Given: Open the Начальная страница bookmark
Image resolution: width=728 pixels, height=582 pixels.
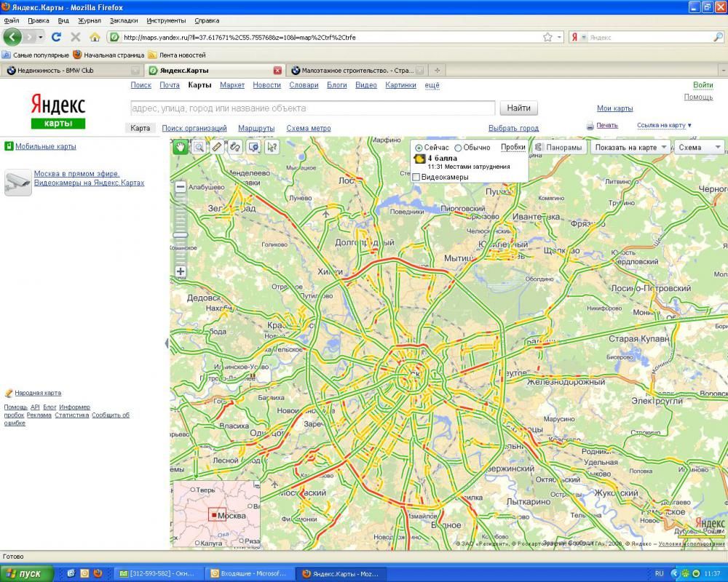Looking at the screenshot, I should (x=108, y=55).
